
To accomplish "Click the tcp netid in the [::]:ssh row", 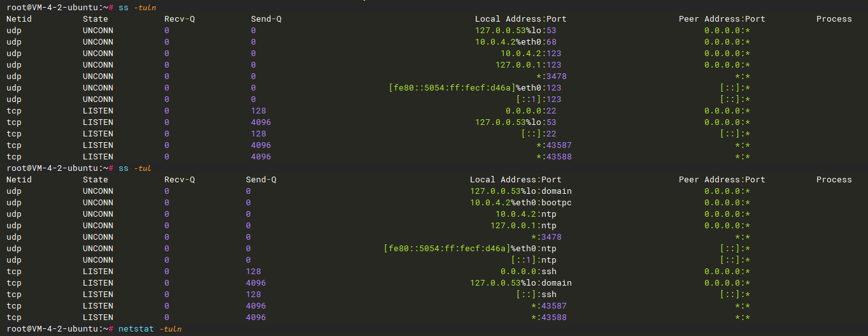I will tap(14, 295).
